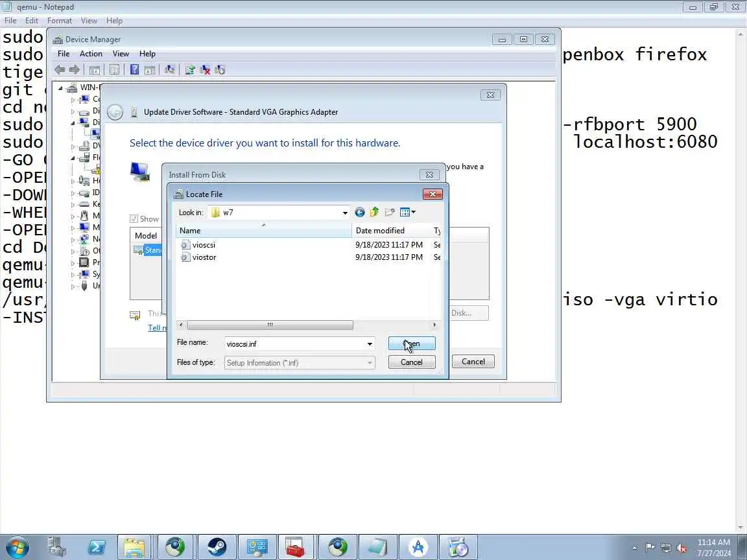Select the vioscsi file name

[x=204, y=245]
